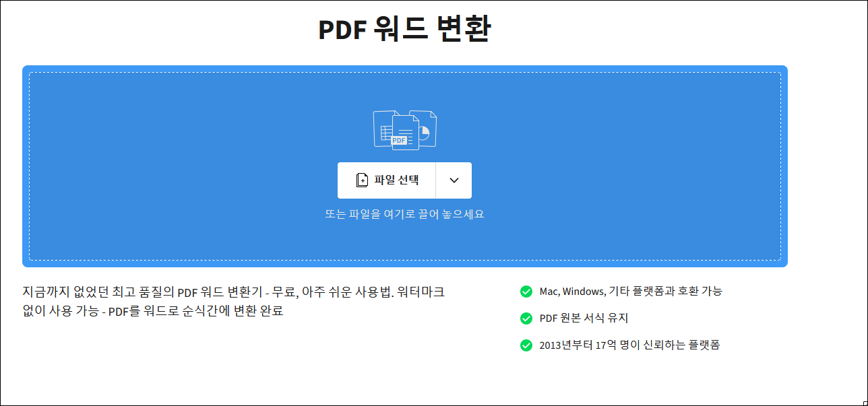Open the dropdown arrow beside 파일 선택
The width and height of the screenshot is (868, 406).
[x=454, y=180]
